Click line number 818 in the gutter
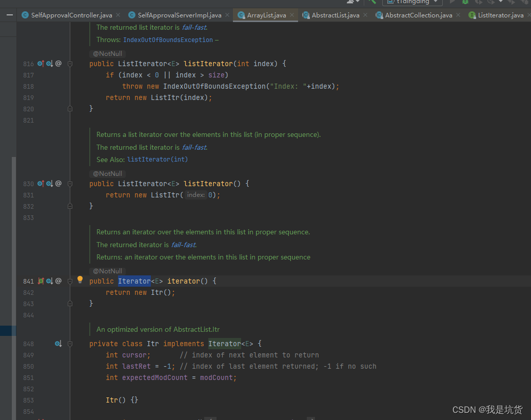 tap(28, 86)
